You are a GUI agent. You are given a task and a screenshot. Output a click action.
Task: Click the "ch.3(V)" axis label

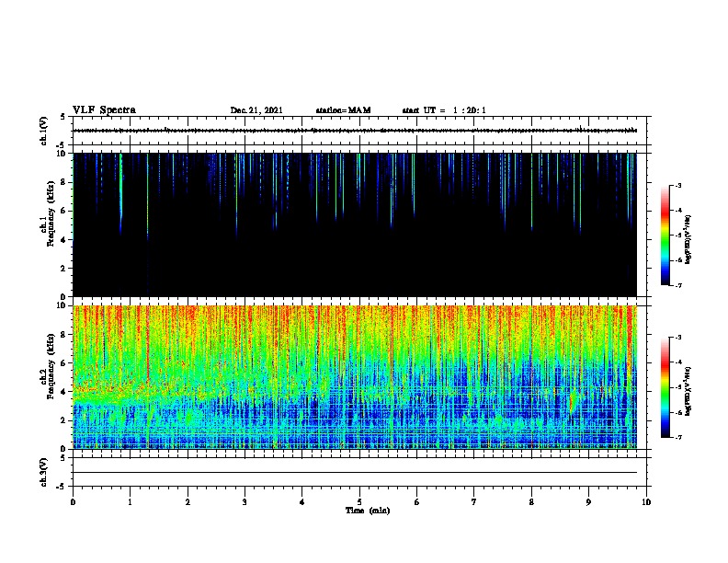(43, 472)
